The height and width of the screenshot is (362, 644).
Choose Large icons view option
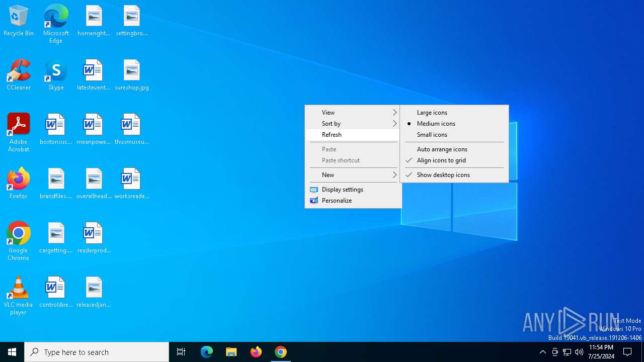454,113
